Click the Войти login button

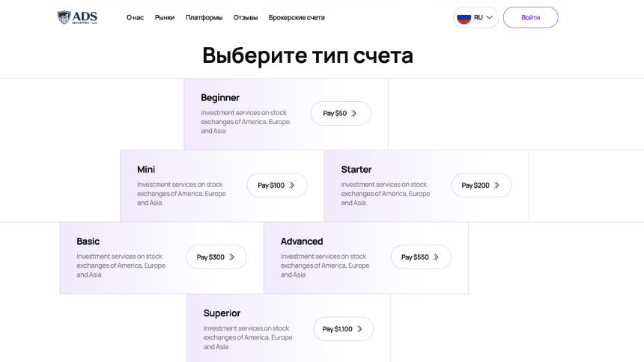point(531,17)
